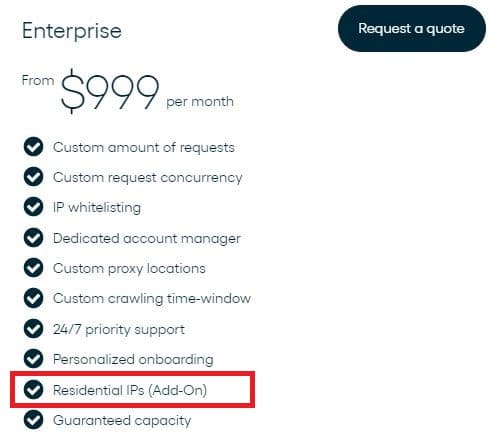
Task: Click checkmark icon beside Custom amount of requests
Action: [x=33, y=146]
